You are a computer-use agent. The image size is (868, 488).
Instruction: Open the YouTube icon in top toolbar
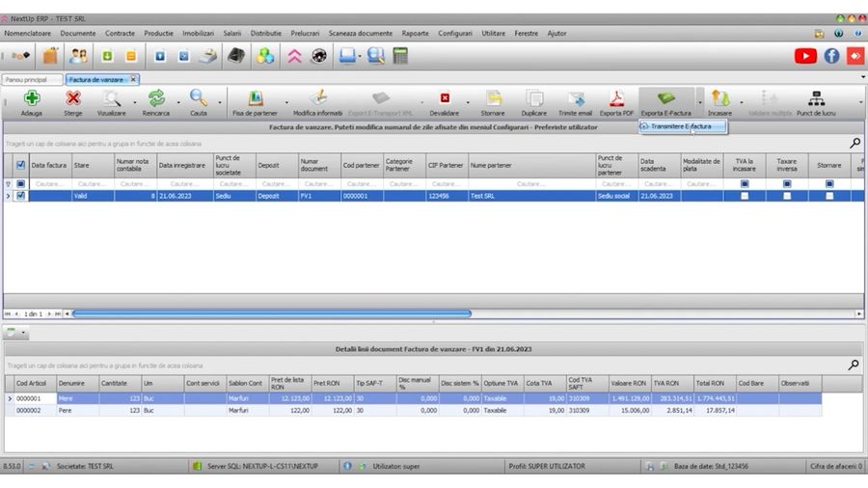click(805, 56)
